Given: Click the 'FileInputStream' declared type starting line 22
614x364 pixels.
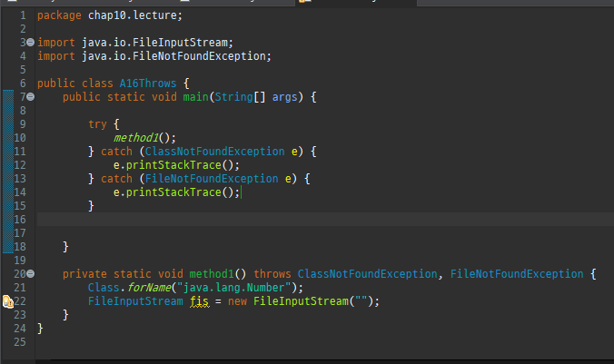Looking at the screenshot, I should point(135,301).
